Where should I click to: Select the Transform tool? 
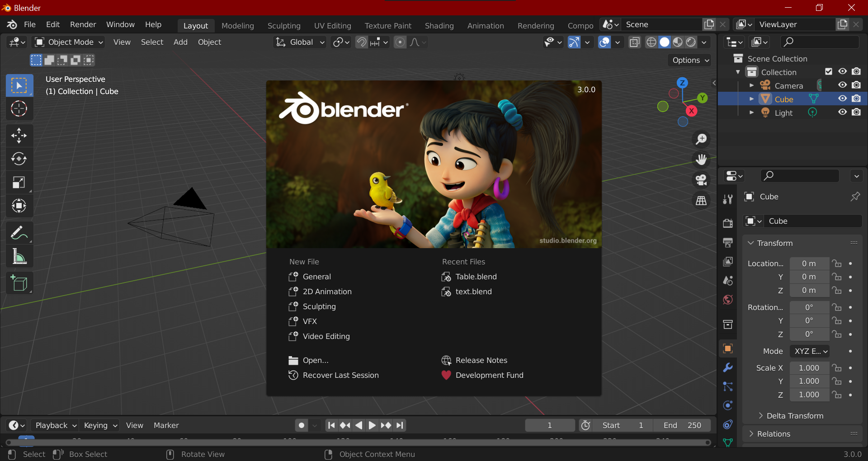click(19, 206)
